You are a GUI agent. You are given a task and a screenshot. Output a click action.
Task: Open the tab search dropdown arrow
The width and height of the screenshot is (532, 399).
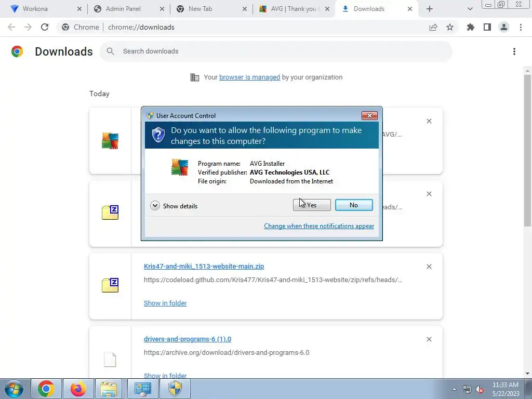pyautogui.click(x=470, y=9)
